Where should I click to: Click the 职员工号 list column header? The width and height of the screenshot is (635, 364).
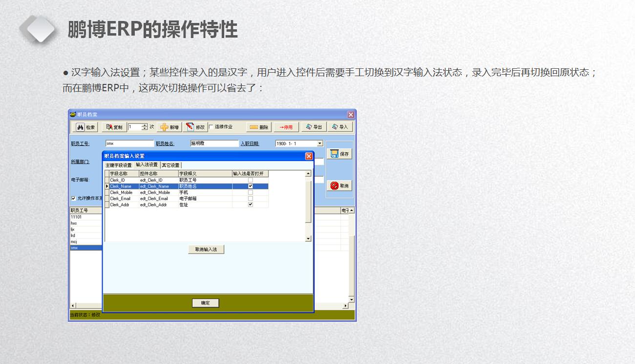click(x=86, y=210)
